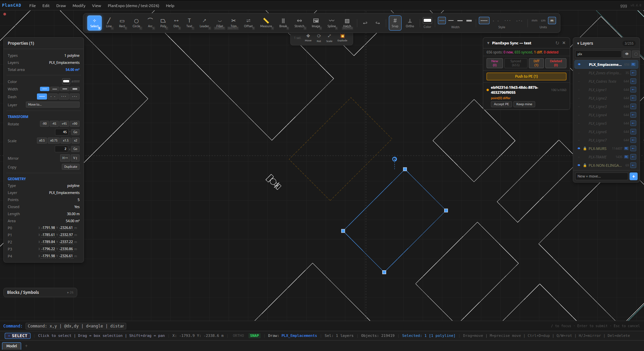
Task: Select the Hatch tool
Action: tap(347, 23)
